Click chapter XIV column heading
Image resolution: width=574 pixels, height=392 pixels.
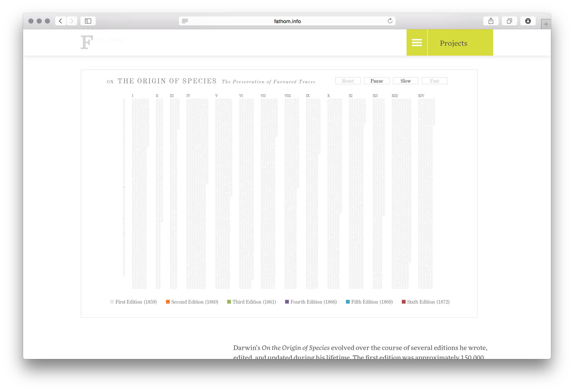tap(421, 96)
